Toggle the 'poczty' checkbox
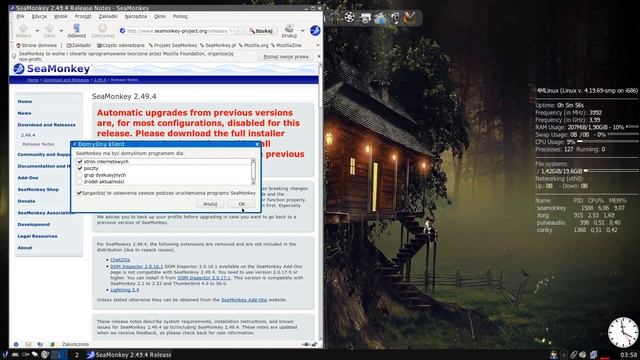The image size is (640, 360). pos(80,168)
